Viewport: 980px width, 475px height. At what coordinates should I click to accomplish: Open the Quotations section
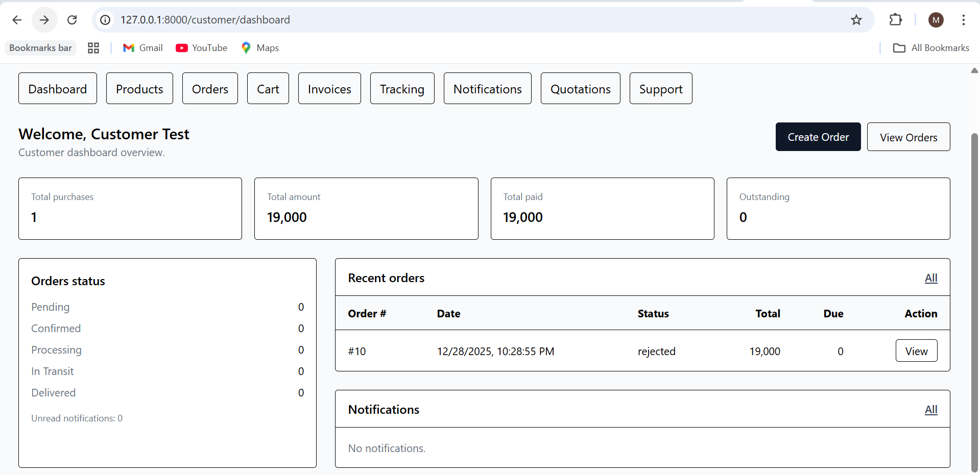pyautogui.click(x=580, y=88)
